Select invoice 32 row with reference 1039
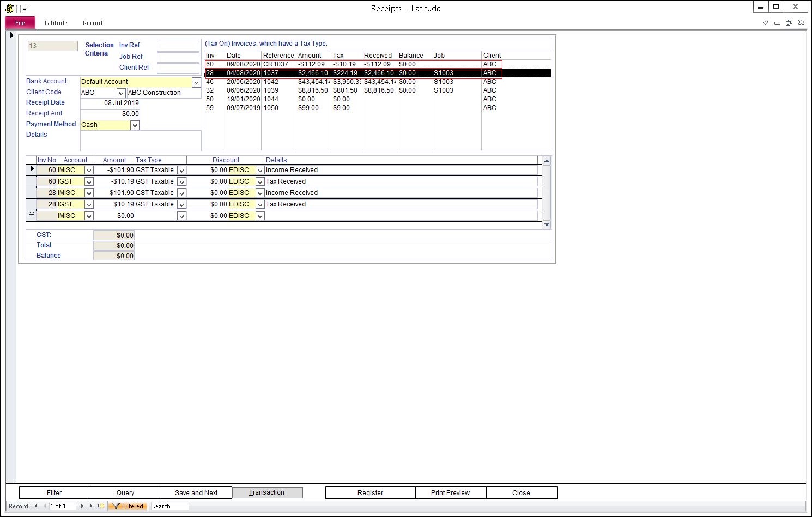 [327, 90]
